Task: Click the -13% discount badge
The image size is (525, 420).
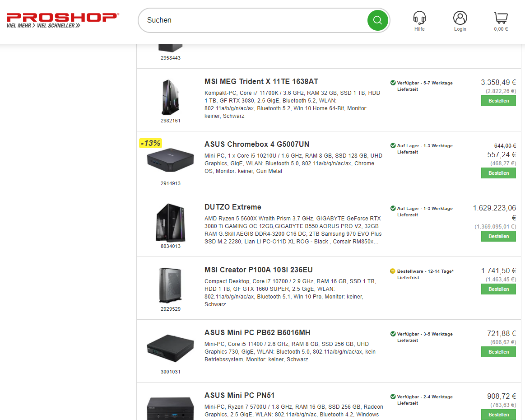Action: click(151, 143)
